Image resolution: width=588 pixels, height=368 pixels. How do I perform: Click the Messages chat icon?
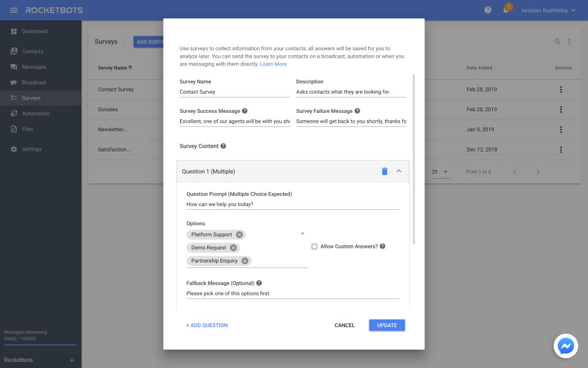point(14,67)
